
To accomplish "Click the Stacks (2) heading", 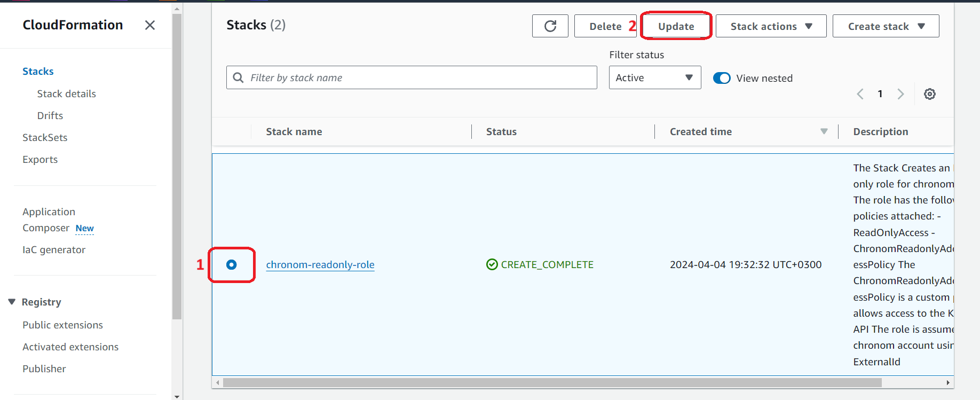I will (x=256, y=25).
